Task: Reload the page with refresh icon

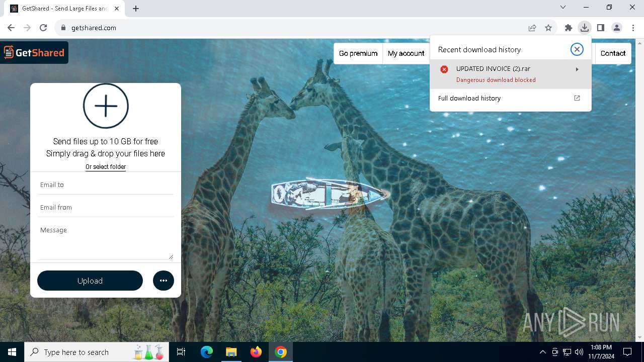Action: coord(43,28)
